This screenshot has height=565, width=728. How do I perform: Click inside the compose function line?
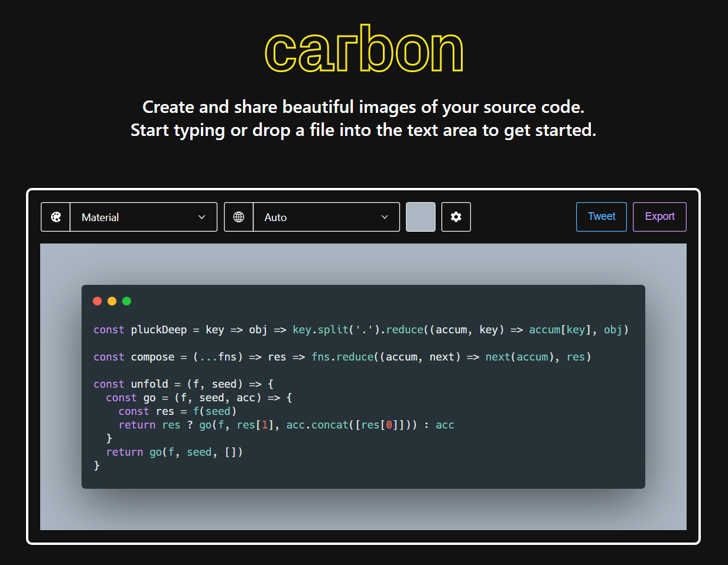342,357
